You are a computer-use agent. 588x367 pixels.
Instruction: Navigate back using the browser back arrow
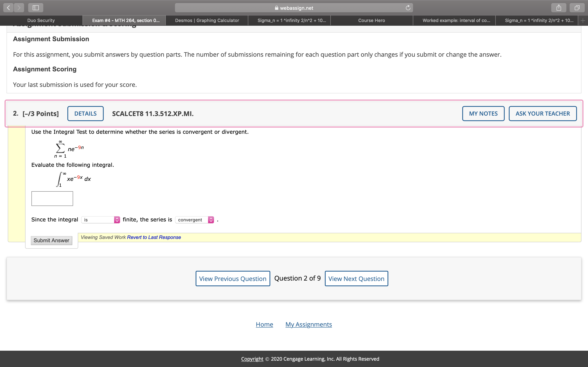8,8
